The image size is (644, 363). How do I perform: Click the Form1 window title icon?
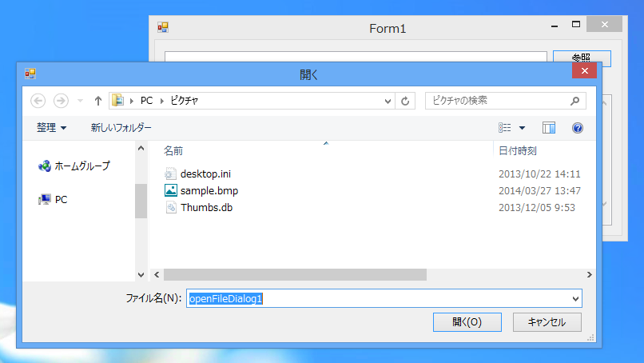[163, 27]
